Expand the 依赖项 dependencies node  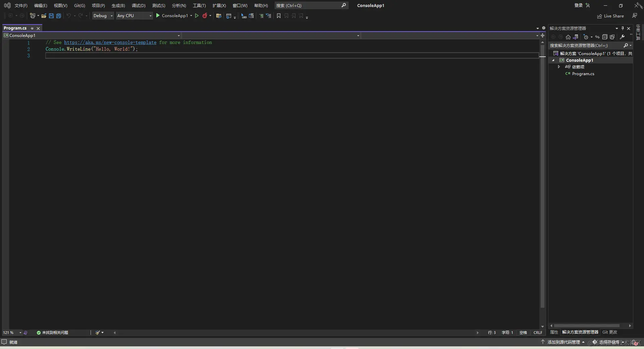tap(559, 67)
